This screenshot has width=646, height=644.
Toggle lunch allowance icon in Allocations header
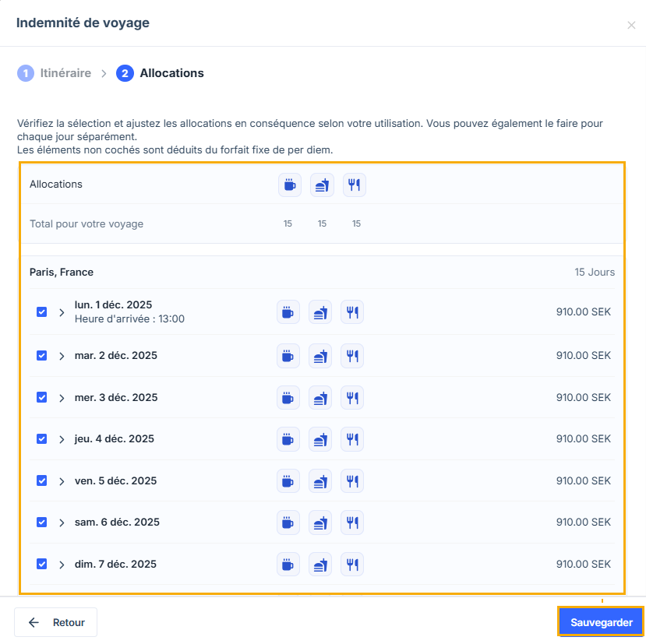pos(322,185)
